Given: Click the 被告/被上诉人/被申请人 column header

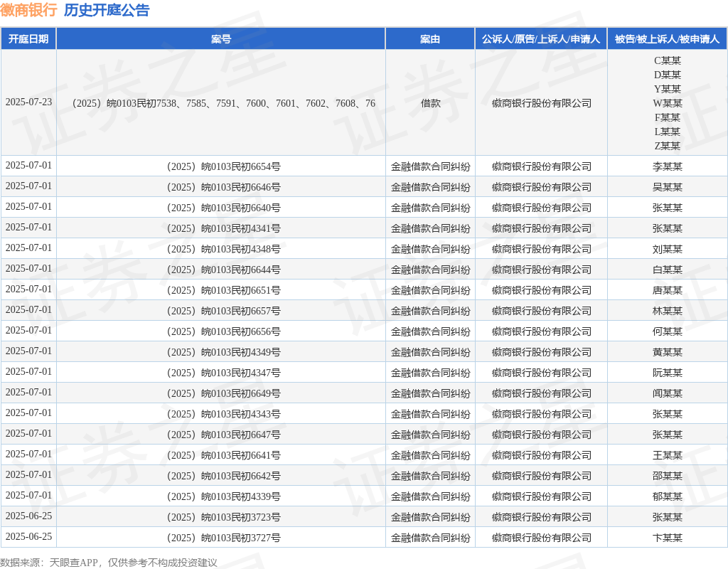Looking at the screenshot, I should (x=667, y=39).
